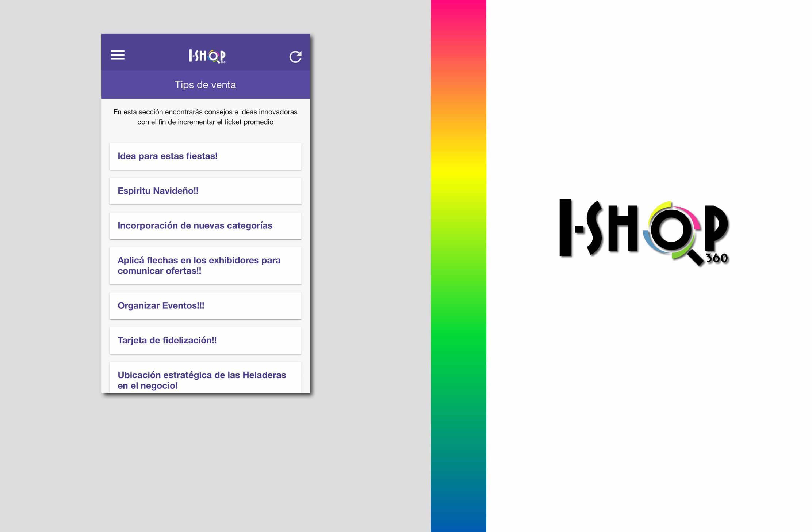This screenshot has height=532, width=812.
Task: Open the 'Organizar Eventos!!!' tip
Action: (205, 305)
